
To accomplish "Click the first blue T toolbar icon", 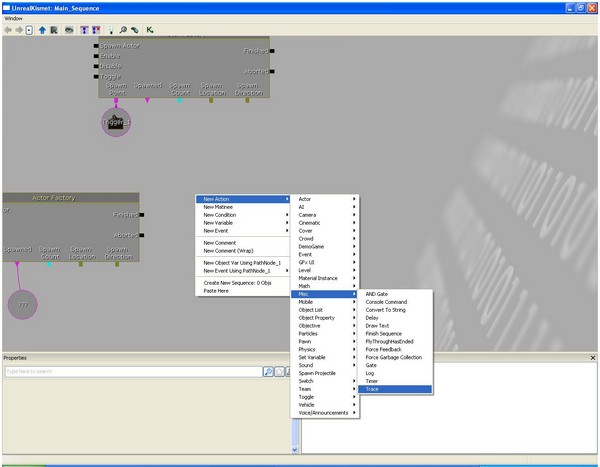I will click(84, 30).
